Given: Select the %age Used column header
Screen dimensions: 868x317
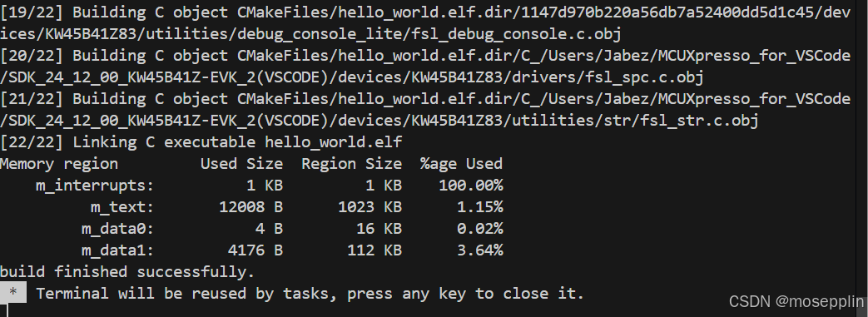Looking at the screenshot, I should click(461, 164).
